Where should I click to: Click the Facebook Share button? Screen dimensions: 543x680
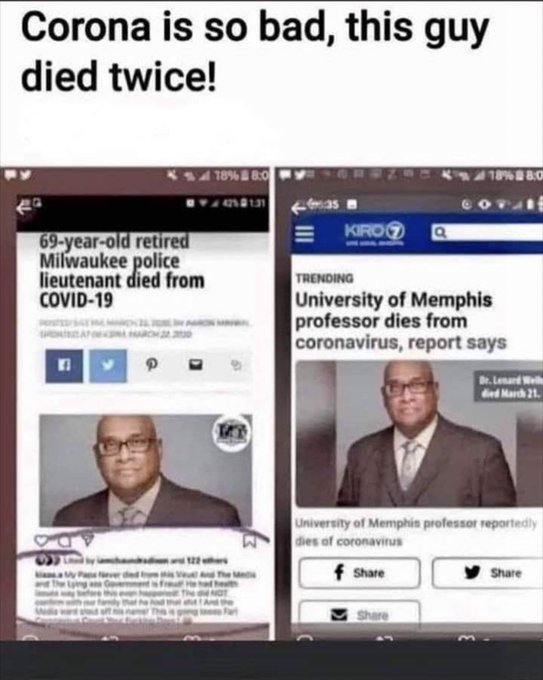click(x=359, y=573)
